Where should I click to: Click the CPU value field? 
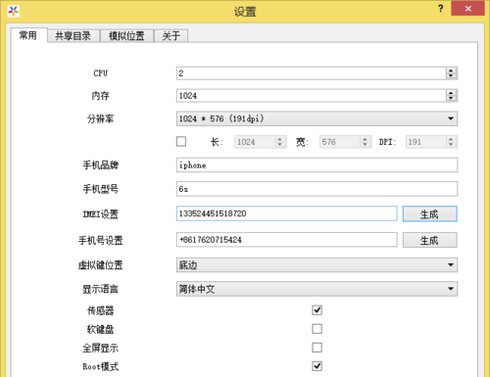(x=311, y=73)
